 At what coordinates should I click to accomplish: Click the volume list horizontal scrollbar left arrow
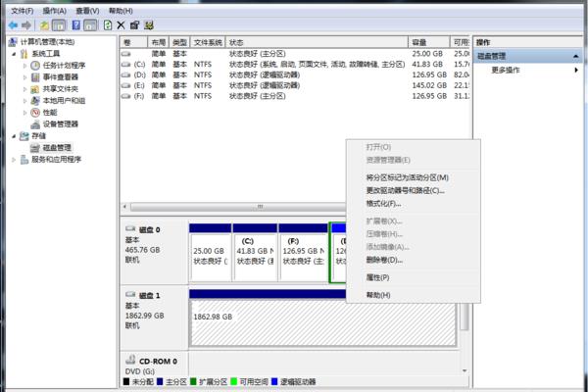coord(125,207)
